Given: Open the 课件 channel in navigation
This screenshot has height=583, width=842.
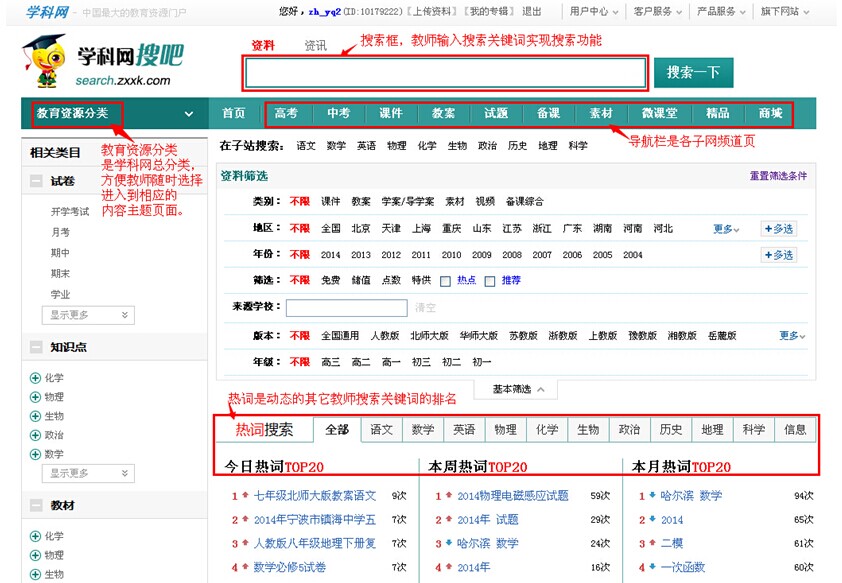Looking at the screenshot, I should pyautogui.click(x=391, y=113).
